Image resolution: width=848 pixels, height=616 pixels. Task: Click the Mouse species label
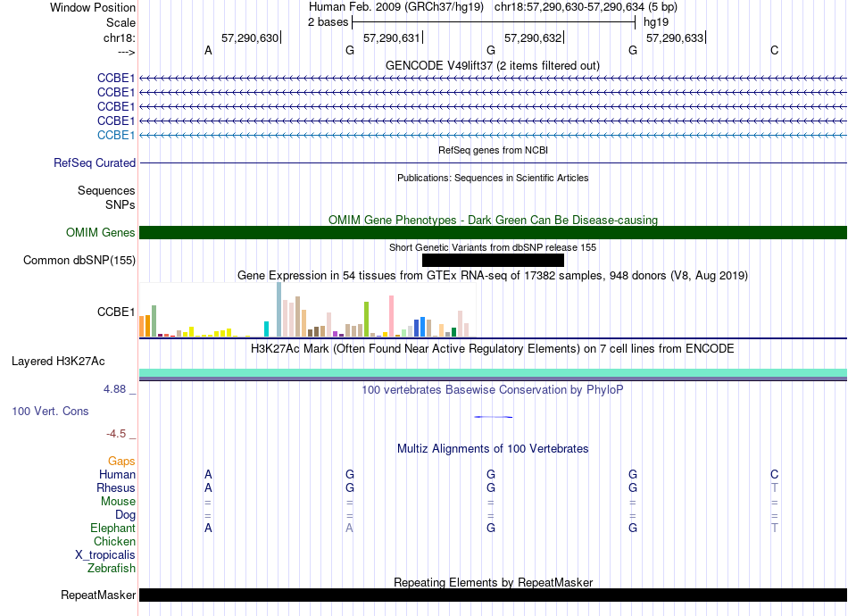coord(118,502)
